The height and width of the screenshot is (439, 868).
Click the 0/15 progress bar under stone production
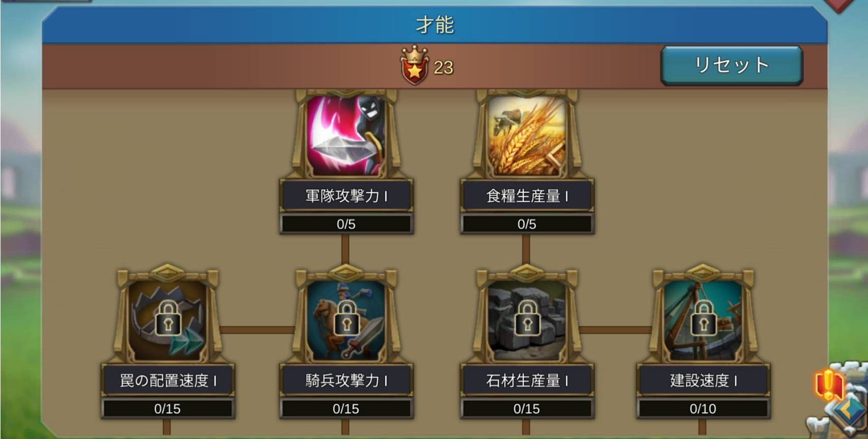527,408
